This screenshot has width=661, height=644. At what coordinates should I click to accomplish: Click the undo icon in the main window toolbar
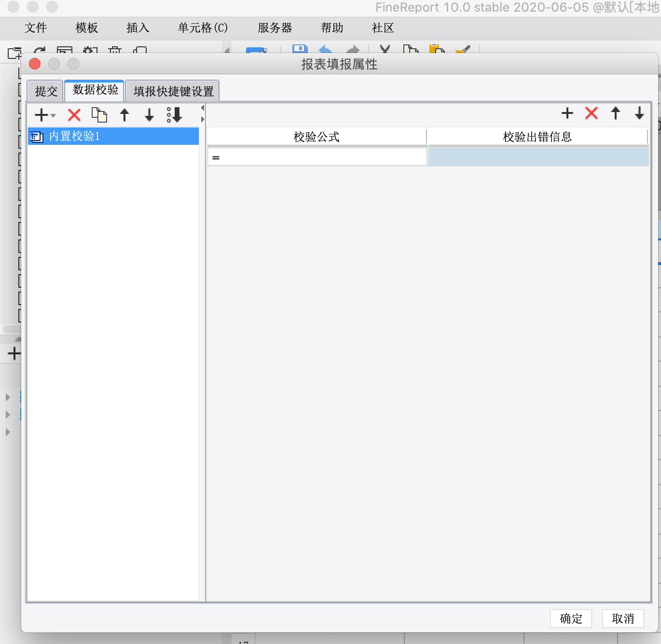pyautogui.click(x=326, y=49)
